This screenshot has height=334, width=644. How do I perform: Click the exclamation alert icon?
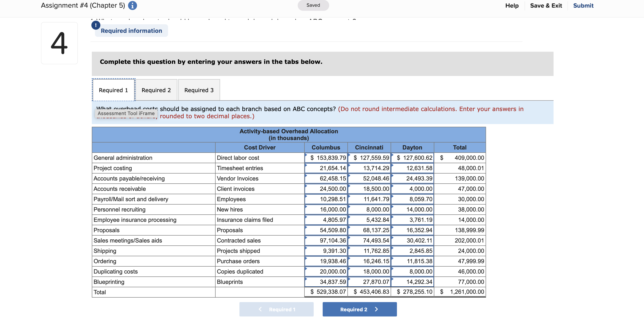point(96,25)
